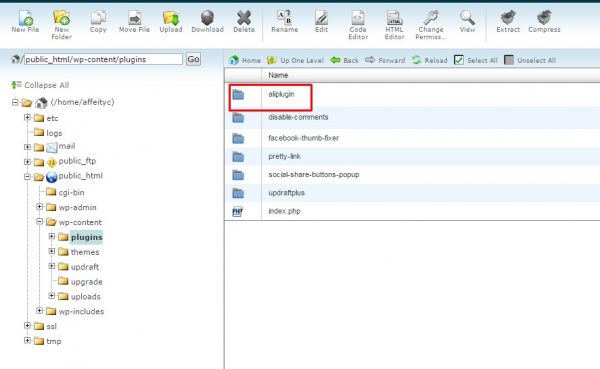Reload the file listing

tap(430, 60)
